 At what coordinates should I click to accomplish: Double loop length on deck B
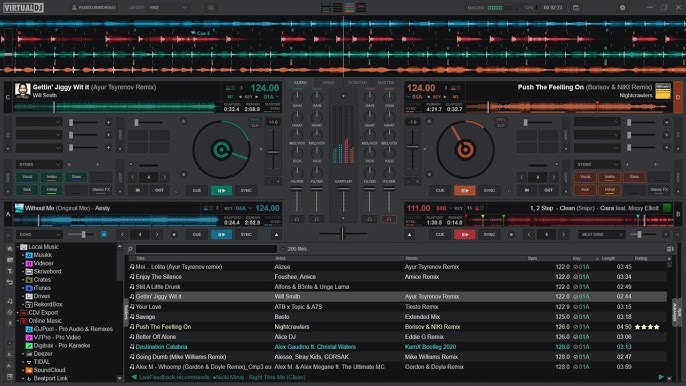(x=564, y=235)
